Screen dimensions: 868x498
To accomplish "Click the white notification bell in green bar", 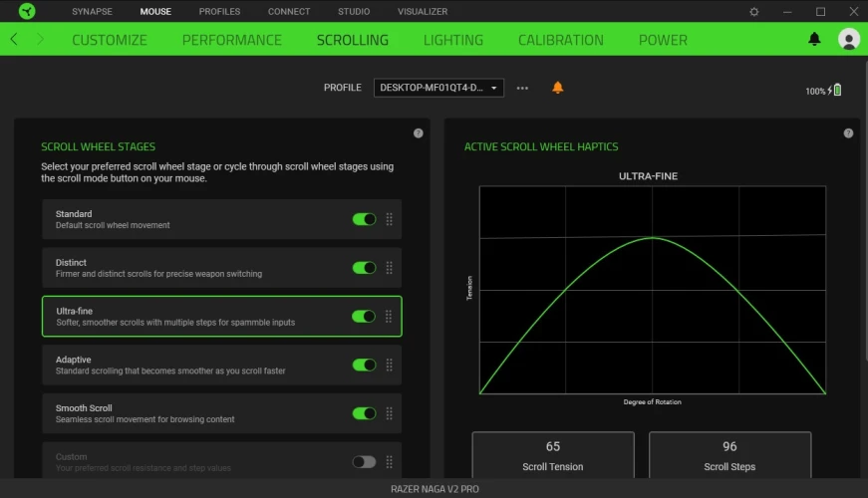I will click(x=814, y=40).
